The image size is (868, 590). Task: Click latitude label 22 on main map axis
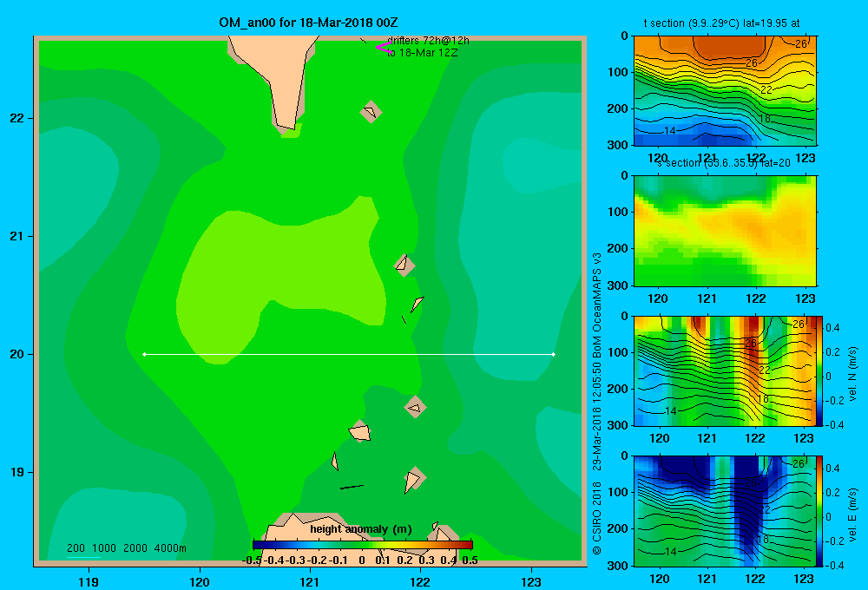coord(17,119)
